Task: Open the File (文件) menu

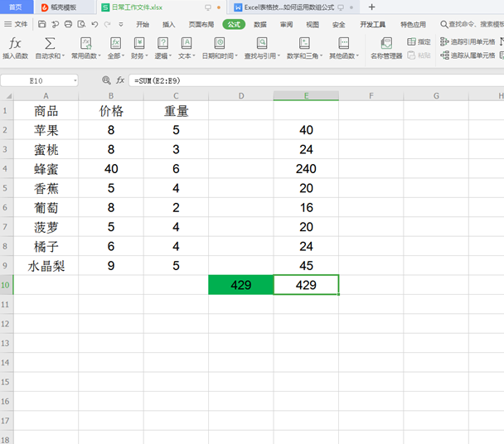Action: pyautogui.click(x=16, y=24)
